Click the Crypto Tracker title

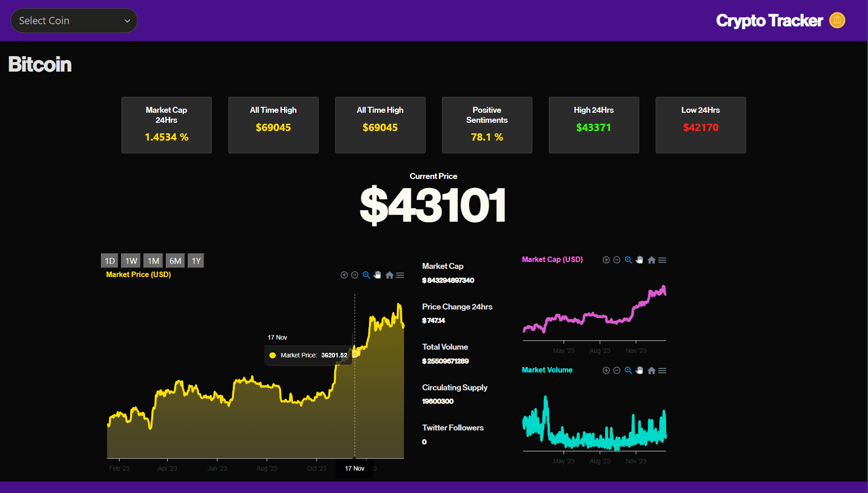pos(769,21)
